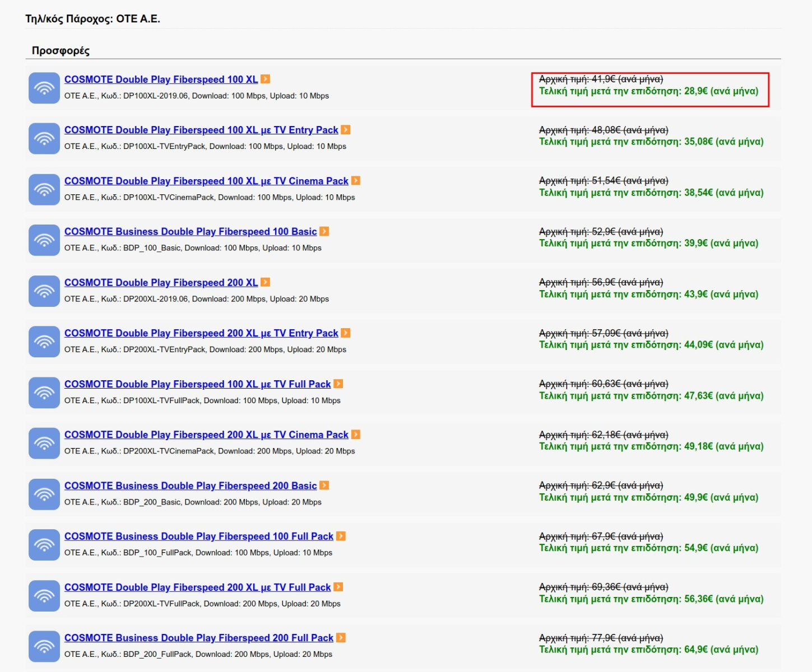The image size is (812, 672).
Task: Click the struck-through initial price 56,9€
Action: [x=601, y=282]
